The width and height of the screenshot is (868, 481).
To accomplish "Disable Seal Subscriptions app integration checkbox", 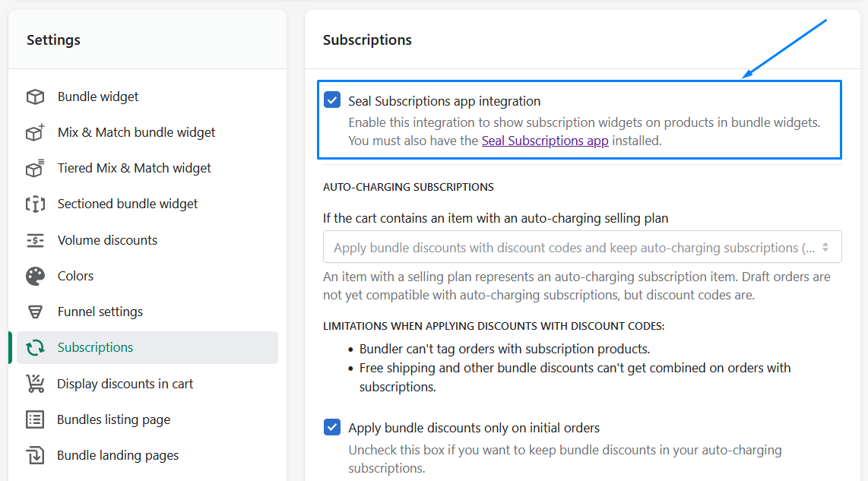I will pos(332,100).
